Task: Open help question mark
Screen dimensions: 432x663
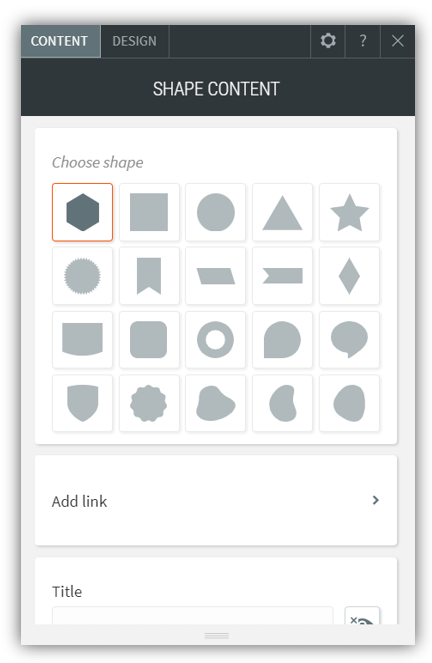Action: [x=363, y=41]
